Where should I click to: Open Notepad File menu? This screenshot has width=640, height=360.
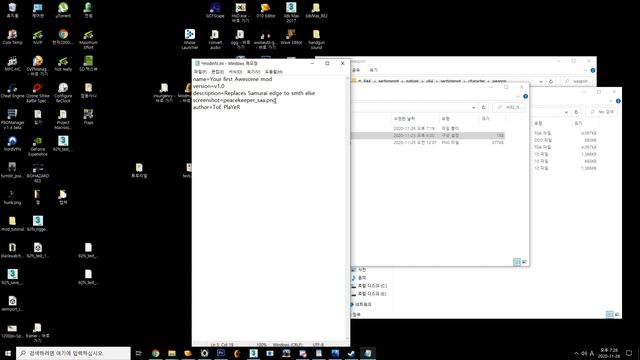[x=200, y=72]
